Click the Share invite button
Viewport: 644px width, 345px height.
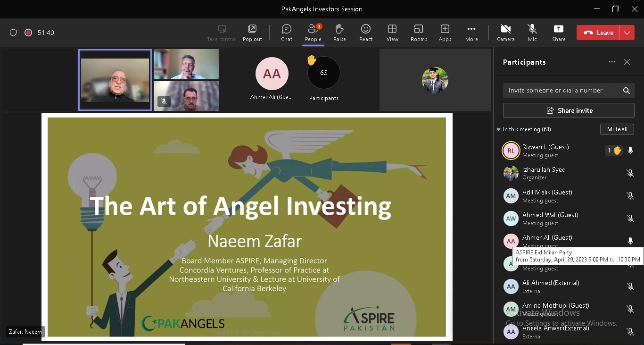pos(569,110)
